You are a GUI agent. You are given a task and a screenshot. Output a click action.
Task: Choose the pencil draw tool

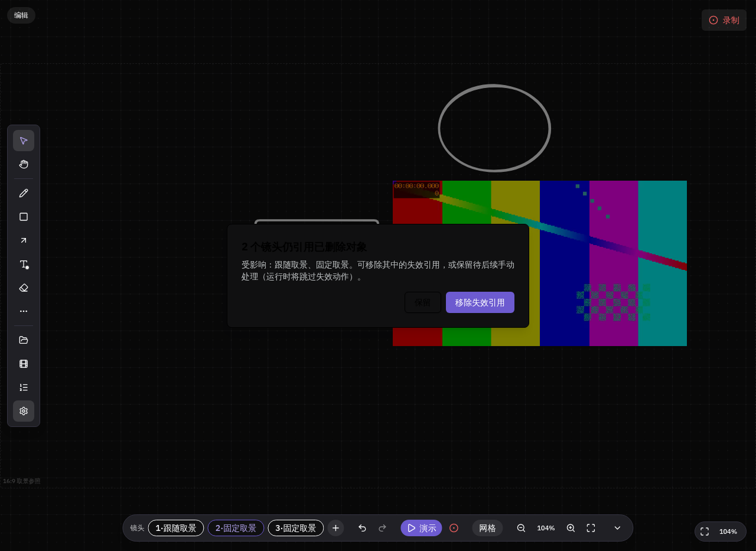click(24, 193)
